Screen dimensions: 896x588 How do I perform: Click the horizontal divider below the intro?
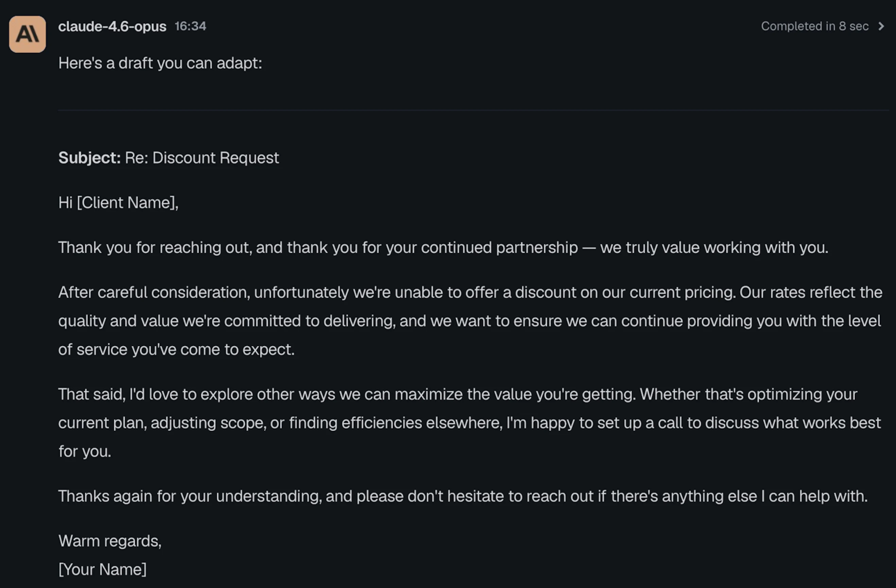tap(473, 110)
